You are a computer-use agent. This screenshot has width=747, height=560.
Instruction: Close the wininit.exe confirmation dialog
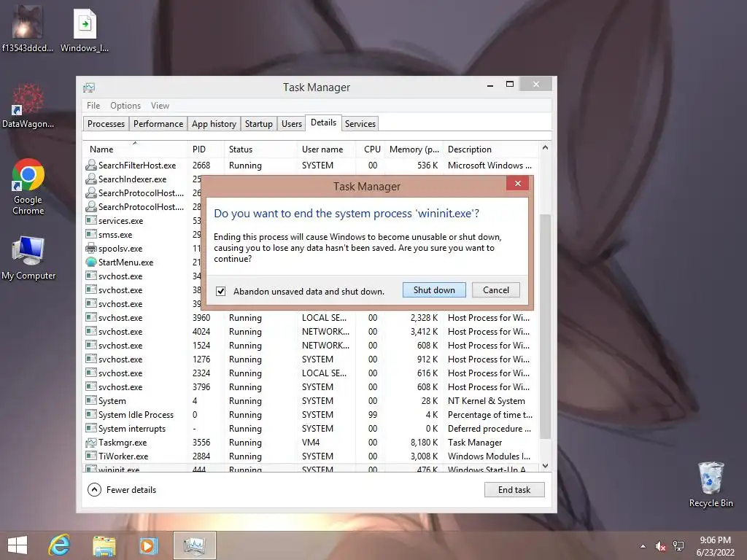[518, 183]
